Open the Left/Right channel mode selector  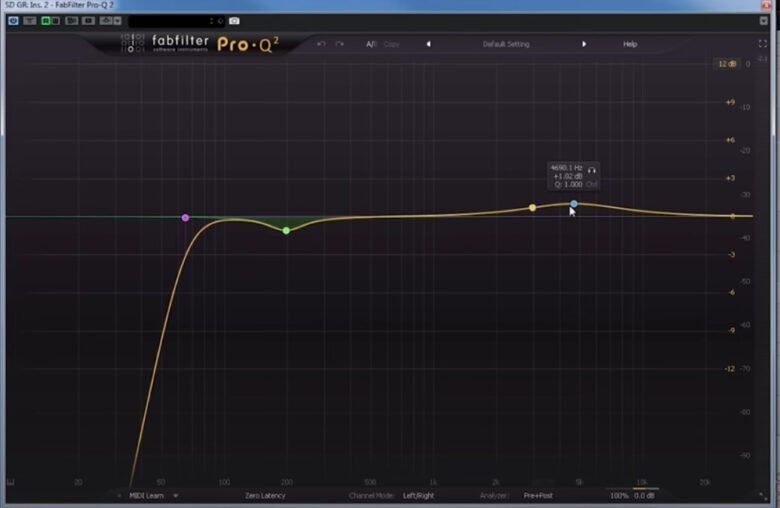(x=418, y=496)
